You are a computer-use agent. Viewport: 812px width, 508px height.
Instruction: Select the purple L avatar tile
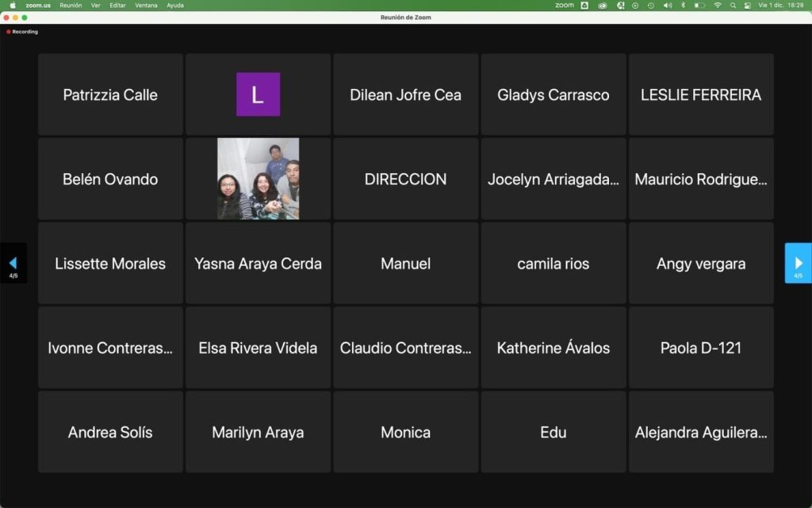tap(258, 94)
